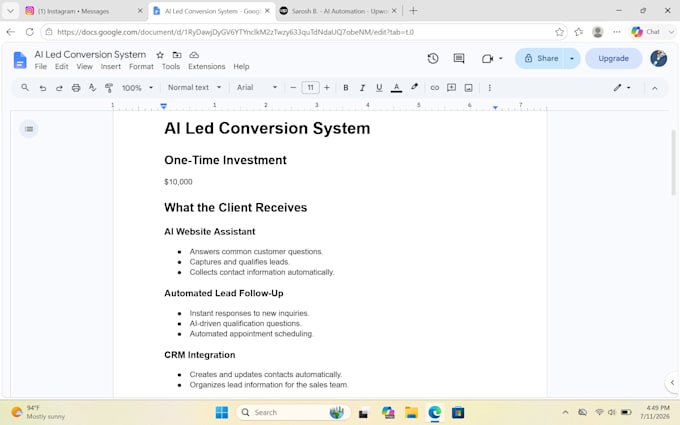Toggle italic formatting
The height and width of the screenshot is (425, 680).
(362, 88)
